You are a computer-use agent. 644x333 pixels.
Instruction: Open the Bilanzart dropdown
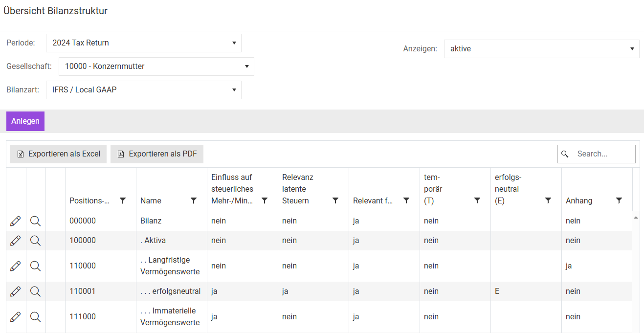point(144,90)
